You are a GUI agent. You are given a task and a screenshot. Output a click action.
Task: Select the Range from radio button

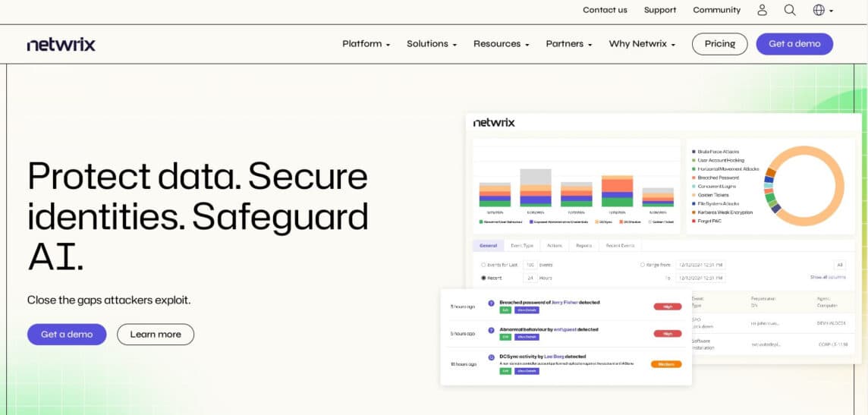[x=643, y=265]
